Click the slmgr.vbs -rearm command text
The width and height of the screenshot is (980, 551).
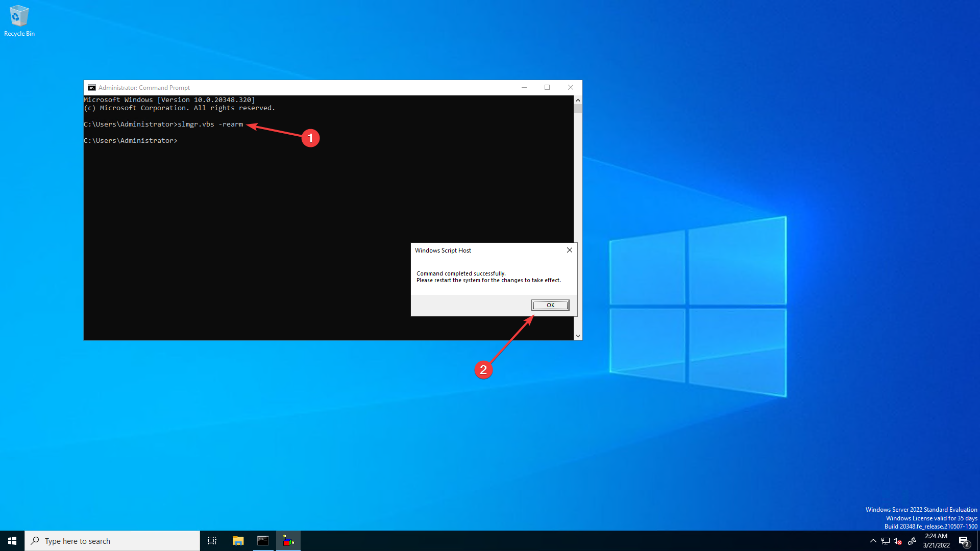point(210,124)
